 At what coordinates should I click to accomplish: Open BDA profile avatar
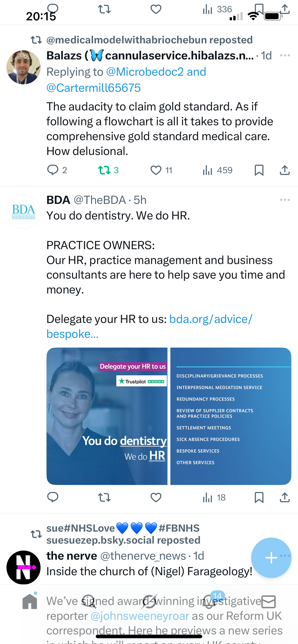coord(24,212)
